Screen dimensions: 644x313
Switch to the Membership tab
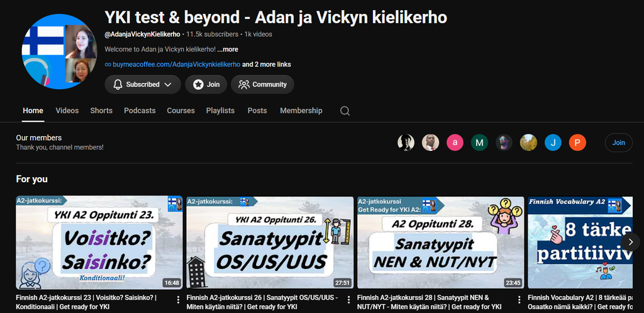click(301, 111)
